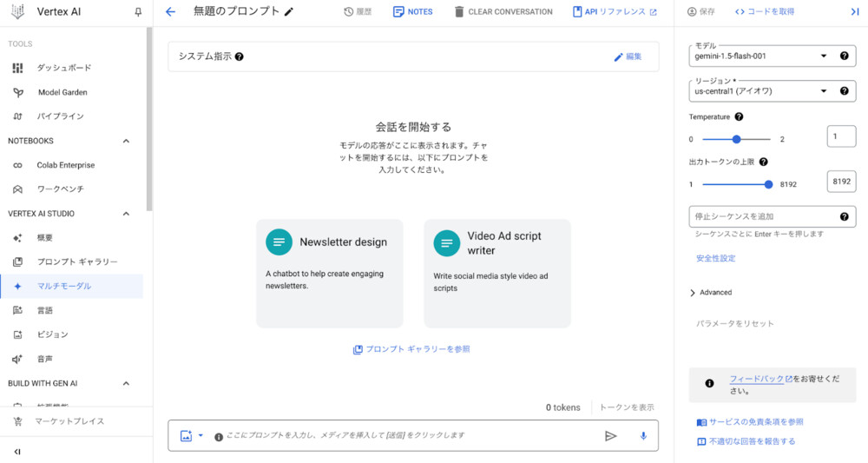
Task: Open the 履歴 history option
Action: point(358,11)
